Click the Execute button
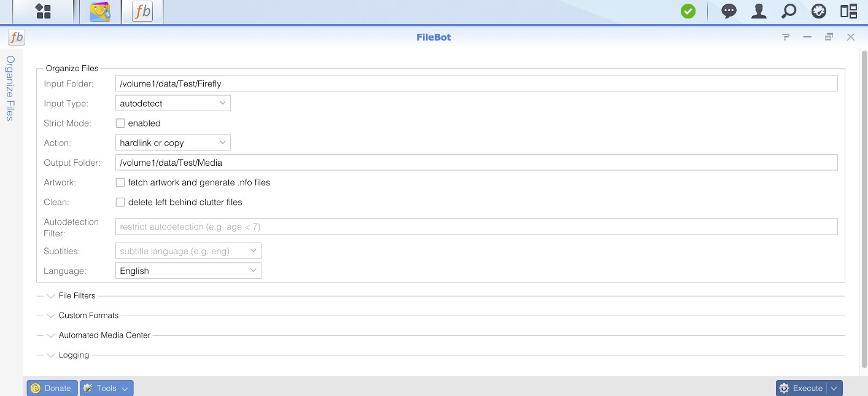The height and width of the screenshot is (396, 868). (x=802, y=388)
